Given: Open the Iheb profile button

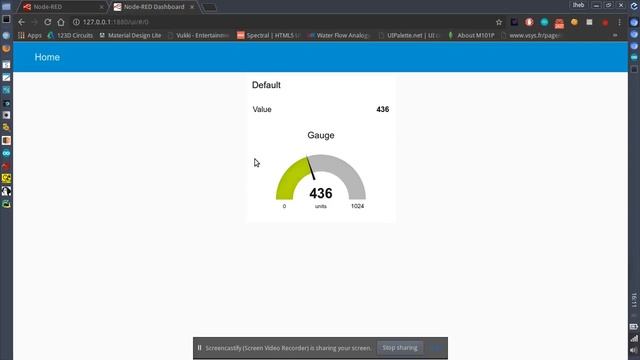Looking at the screenshot, I should coord(578,5).
